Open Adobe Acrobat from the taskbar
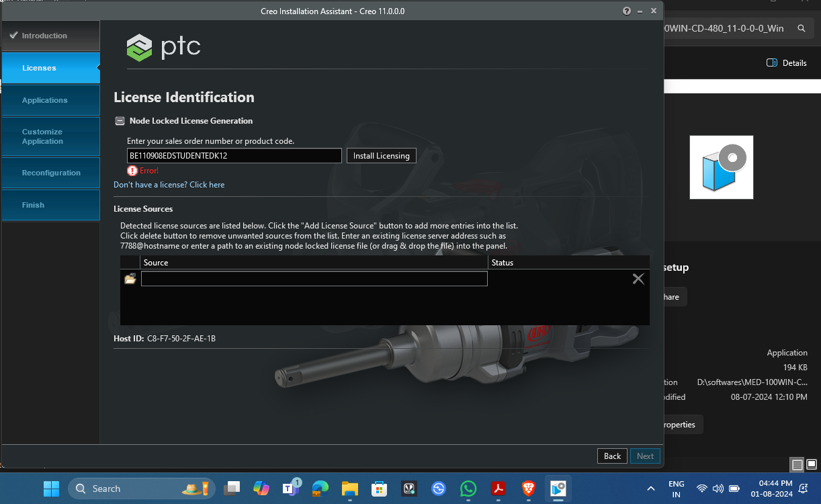 coord(498,489)
